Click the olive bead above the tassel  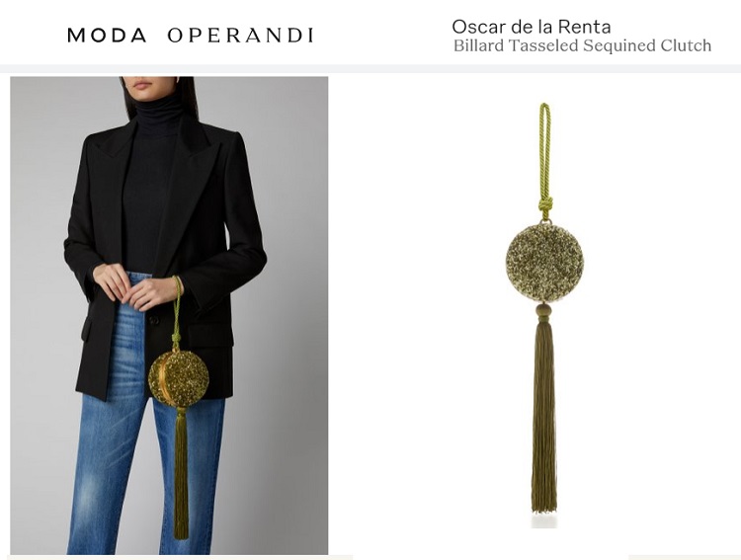(543, 310)
